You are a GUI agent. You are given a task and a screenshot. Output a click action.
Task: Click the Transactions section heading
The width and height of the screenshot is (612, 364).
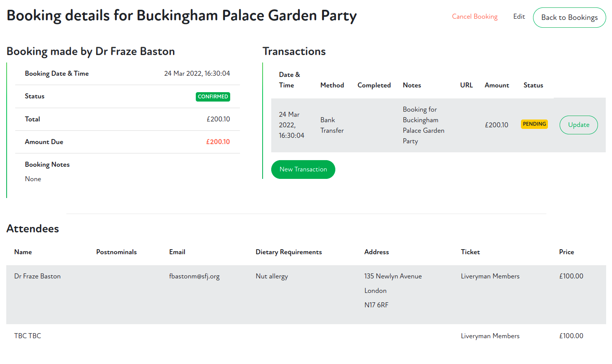(294, 52)
